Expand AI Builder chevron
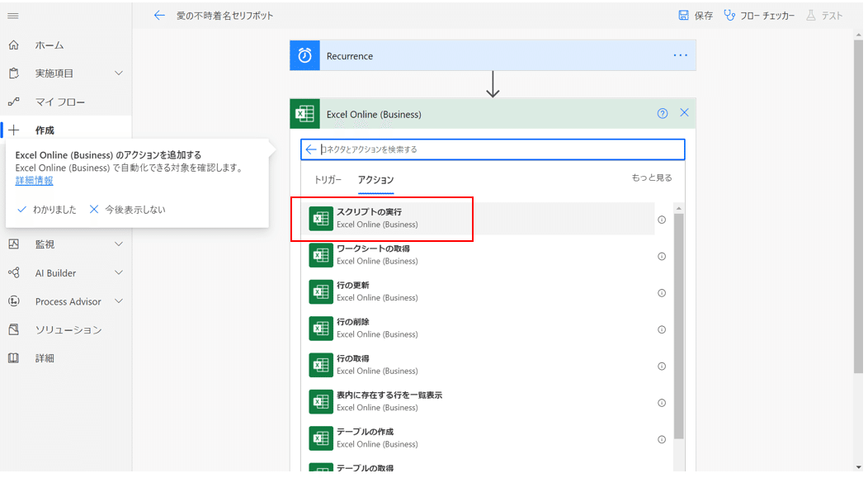 (119, 272)
